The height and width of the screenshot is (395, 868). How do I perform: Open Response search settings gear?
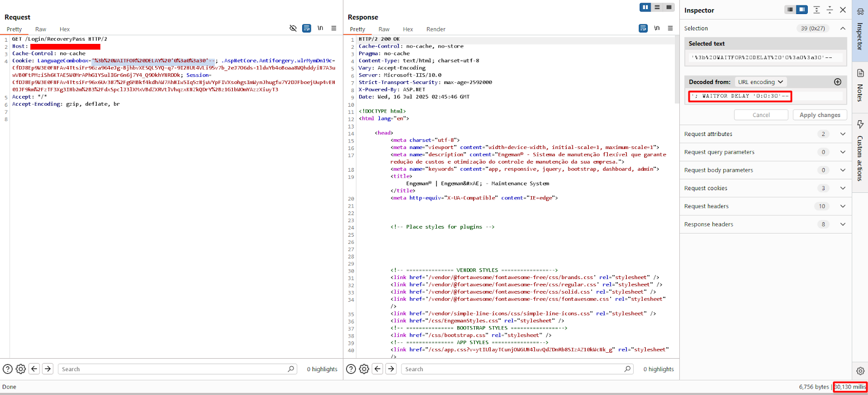tap(364, 369)
